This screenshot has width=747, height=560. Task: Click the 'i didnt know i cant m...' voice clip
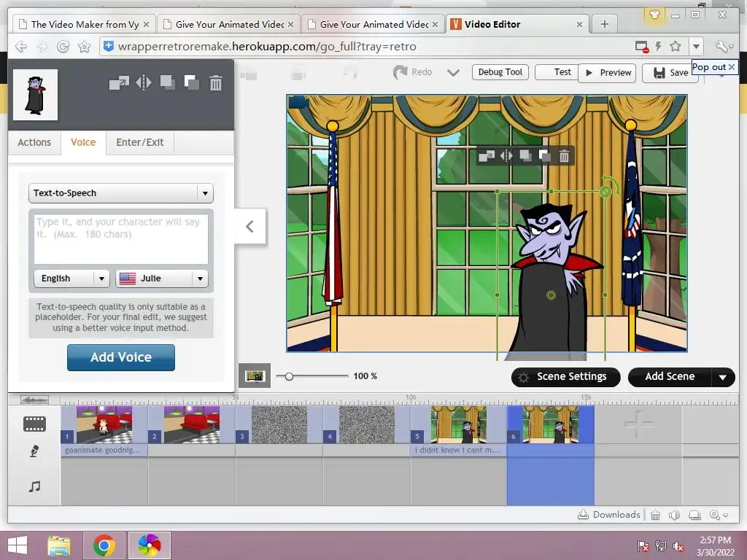click(459, 451)
